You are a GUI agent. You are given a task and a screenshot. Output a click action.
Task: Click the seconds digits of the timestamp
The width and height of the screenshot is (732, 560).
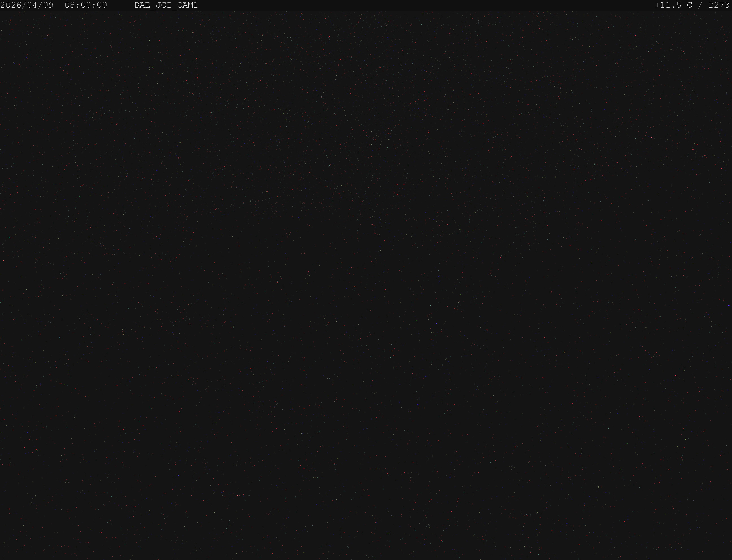[x=102, y=5]
